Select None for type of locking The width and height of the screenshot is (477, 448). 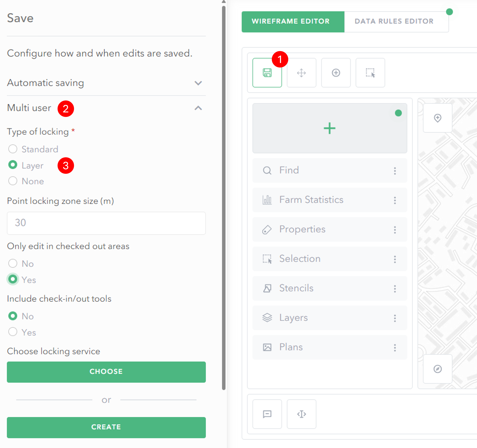13,181
